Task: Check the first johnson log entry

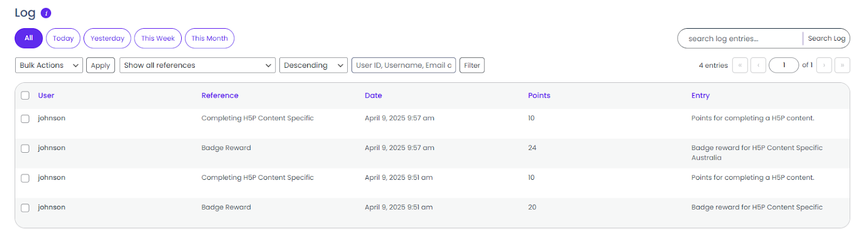Action: 25,119
